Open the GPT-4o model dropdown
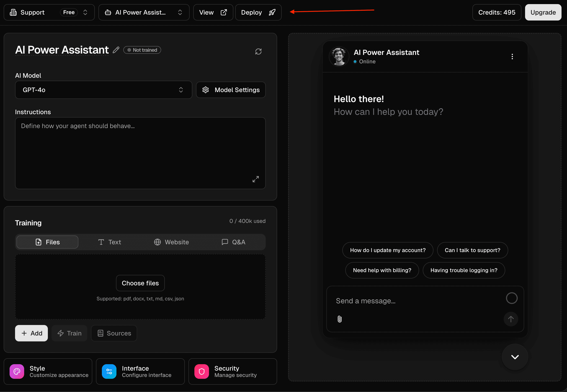Screen dimensions: 567x392 [x=103, y=90]
